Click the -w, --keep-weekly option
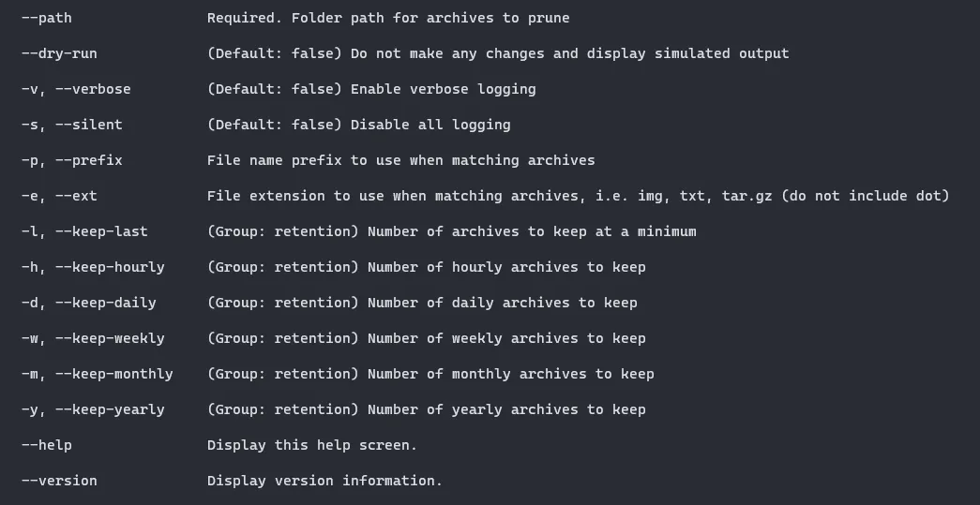 [93, 338]
